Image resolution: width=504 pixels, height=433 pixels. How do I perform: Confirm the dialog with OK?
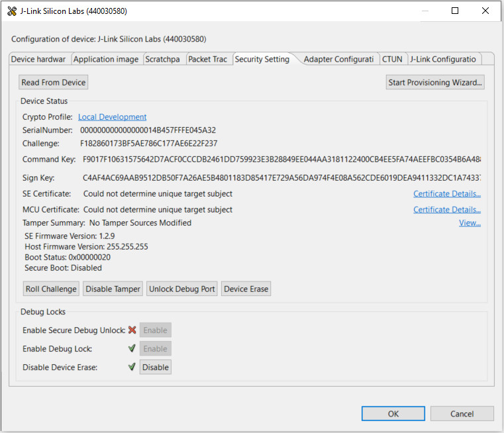[393, 414]
